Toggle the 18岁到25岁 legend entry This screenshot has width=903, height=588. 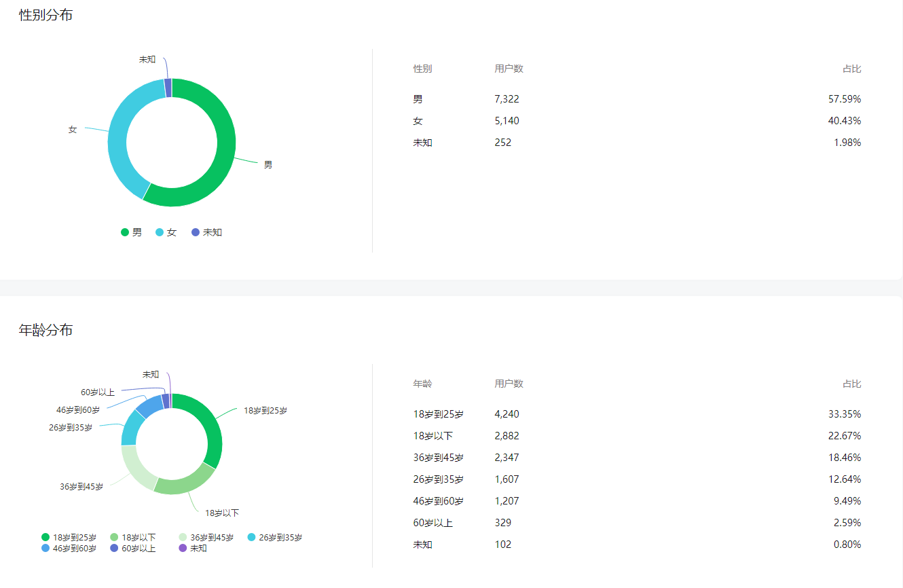pos(69,537)
